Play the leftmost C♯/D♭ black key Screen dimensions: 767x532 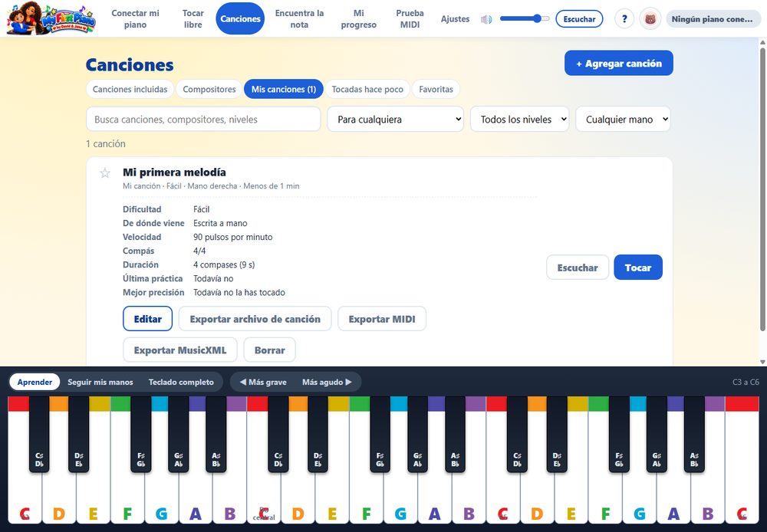tap(39, 435)
